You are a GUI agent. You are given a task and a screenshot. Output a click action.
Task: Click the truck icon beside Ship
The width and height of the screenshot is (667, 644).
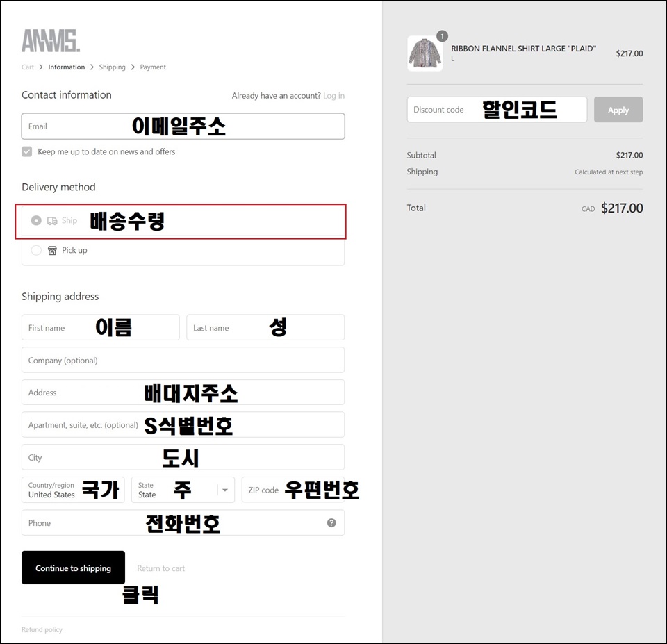tap(52, 221)
